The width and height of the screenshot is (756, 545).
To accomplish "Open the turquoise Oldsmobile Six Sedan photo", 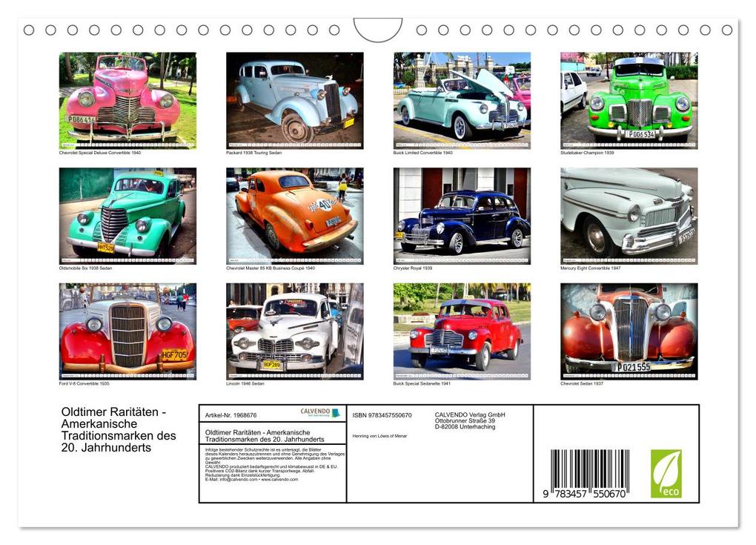I will click(x=127, y=216).
